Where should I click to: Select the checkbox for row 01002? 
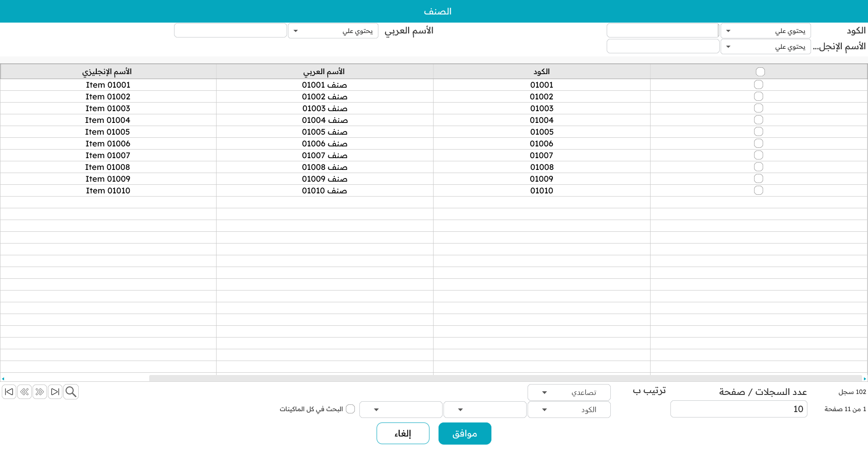click(759, 96)
